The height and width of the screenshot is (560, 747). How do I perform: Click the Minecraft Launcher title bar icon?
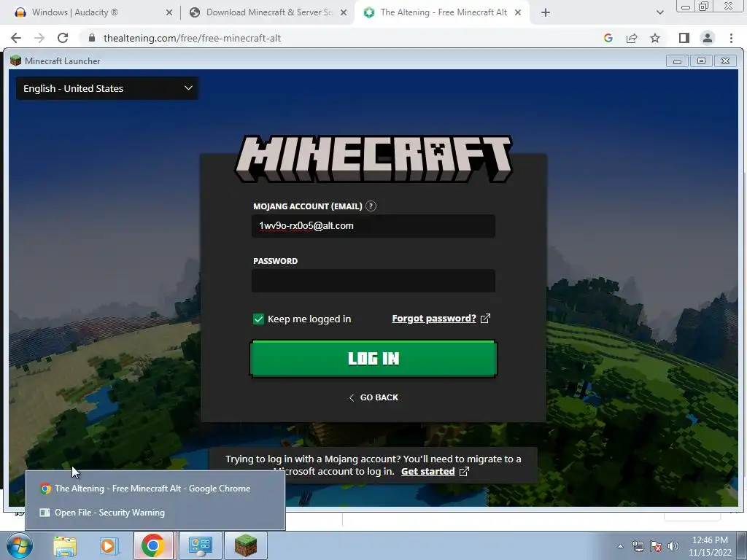16,61
